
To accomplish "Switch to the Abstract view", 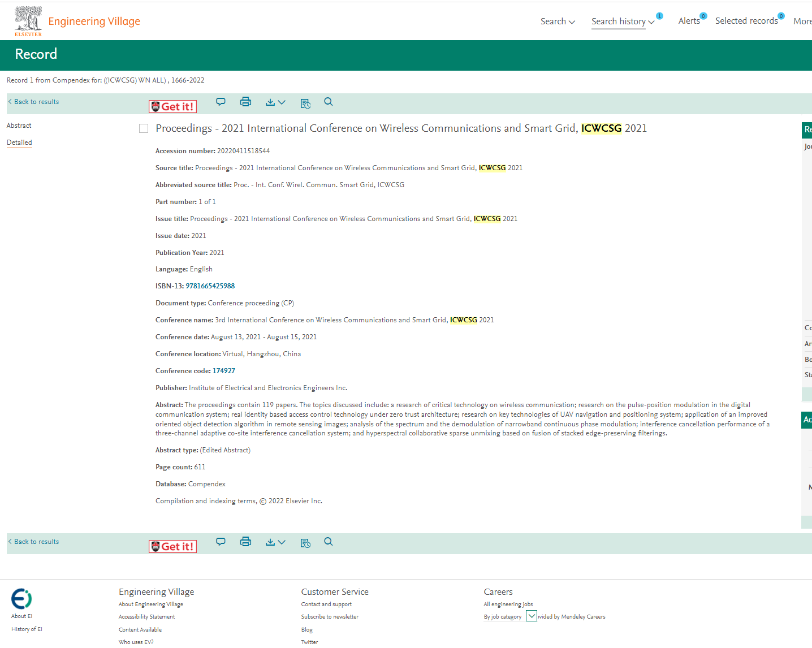I will pos(19,126).
